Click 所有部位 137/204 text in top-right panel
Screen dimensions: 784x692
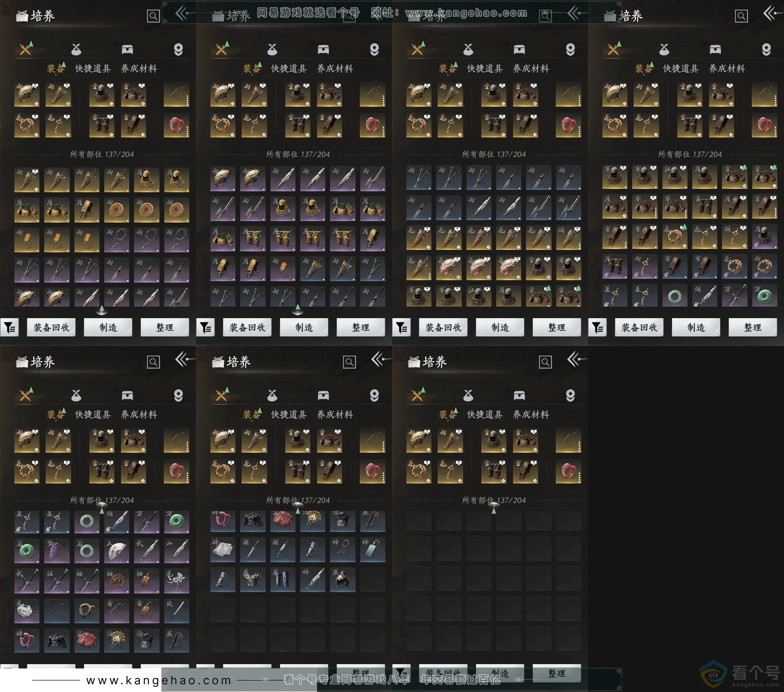coord(690,154)
